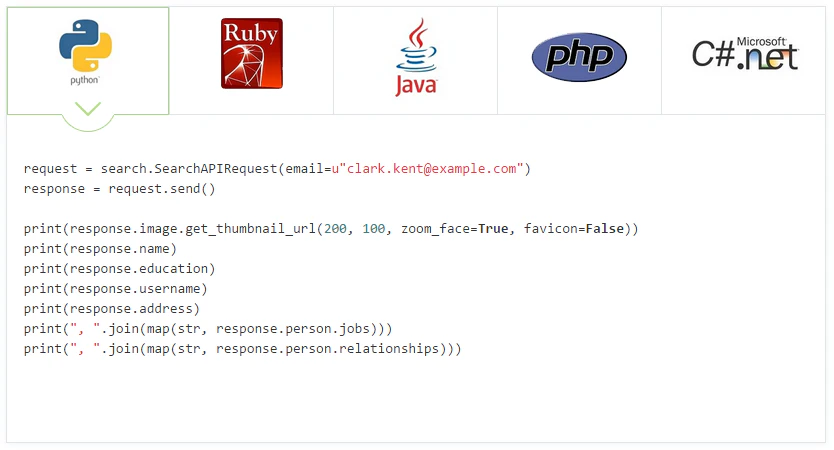Select the Python language tab

[88, 61]
